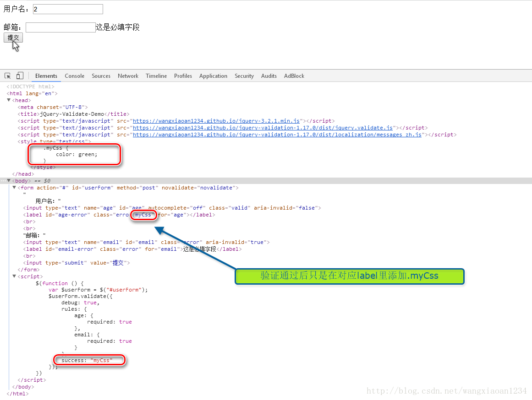Click the $userForm.validate({ code line

(x=80, y=296)
